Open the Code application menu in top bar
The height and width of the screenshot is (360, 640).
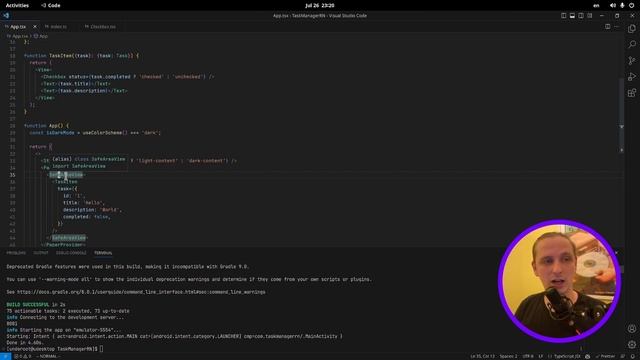[51, 5]
